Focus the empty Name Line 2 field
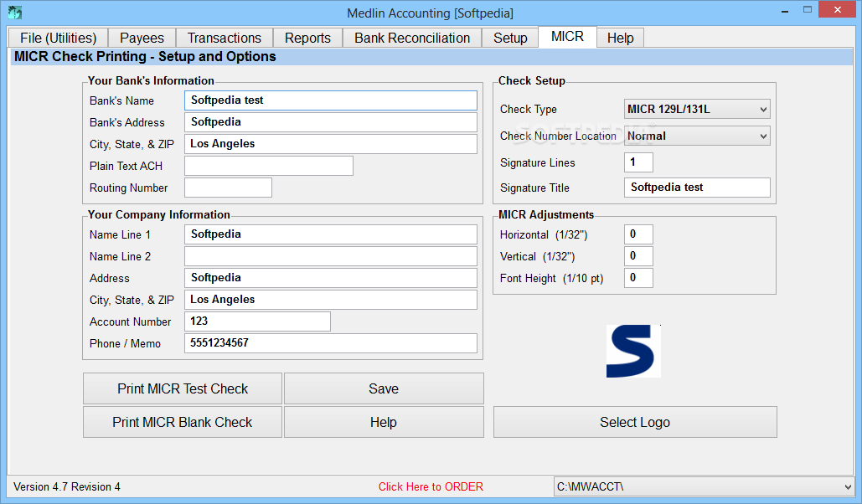This screenshot has width=862, height=504. point(331,256)
